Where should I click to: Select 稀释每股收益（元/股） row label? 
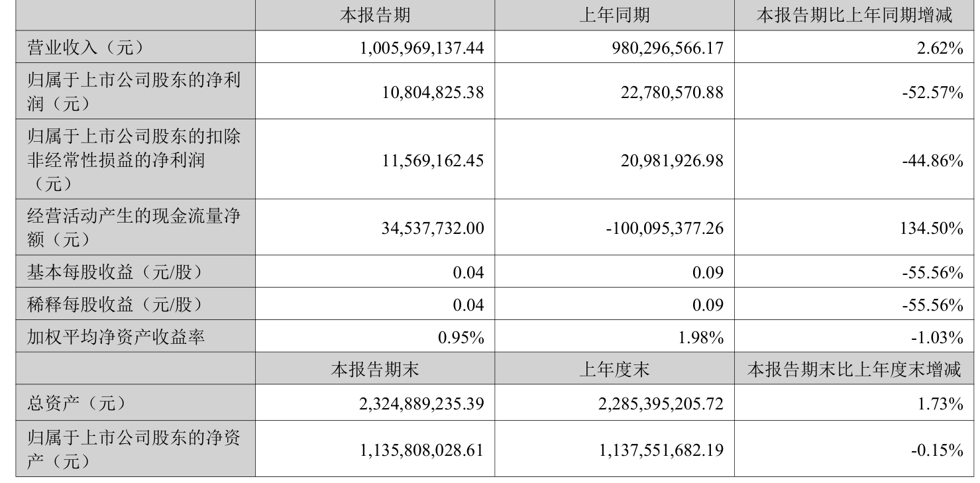coord(113,305)
